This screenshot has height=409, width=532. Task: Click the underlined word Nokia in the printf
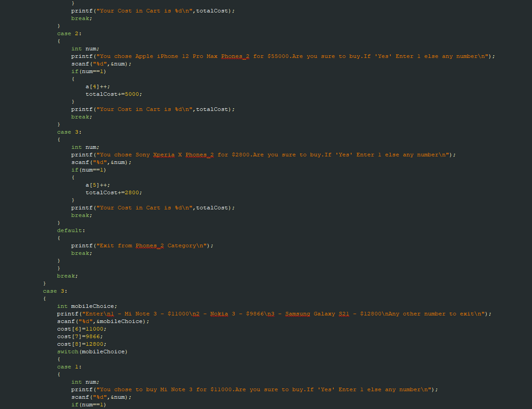click(x=219, y=314)
